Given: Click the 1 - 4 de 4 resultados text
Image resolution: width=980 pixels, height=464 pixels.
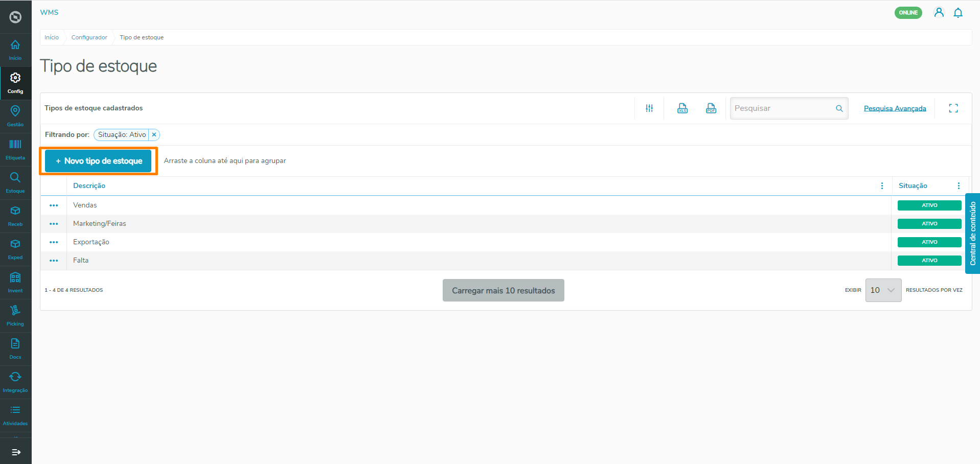Looking at the screenshot, I should [74, 290].
